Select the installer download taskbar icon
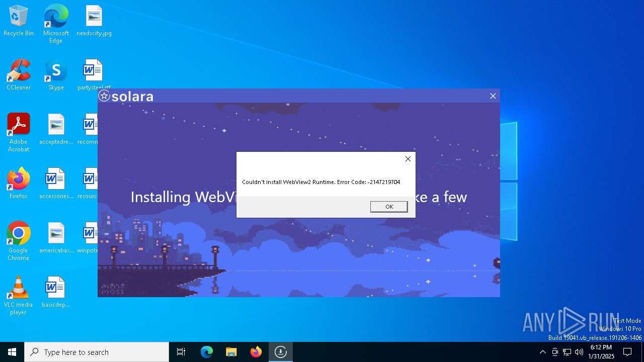This screenshot has height=362, width=644. [x=281, y=352]
